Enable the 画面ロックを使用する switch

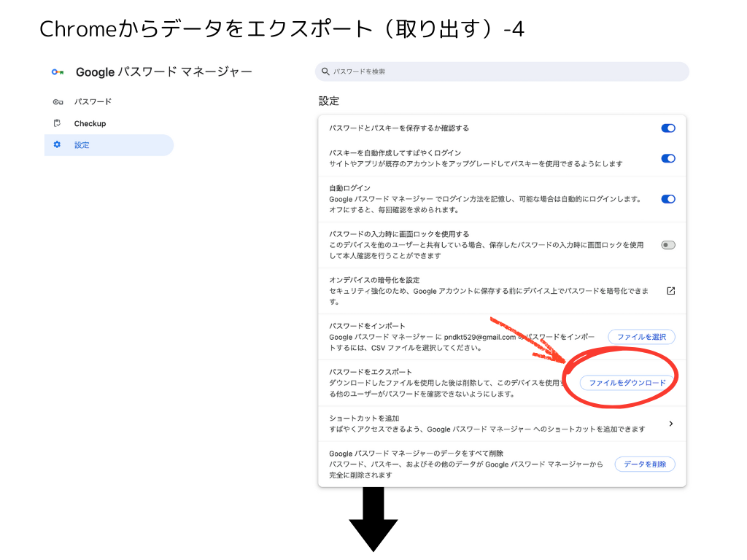point(668,245)
